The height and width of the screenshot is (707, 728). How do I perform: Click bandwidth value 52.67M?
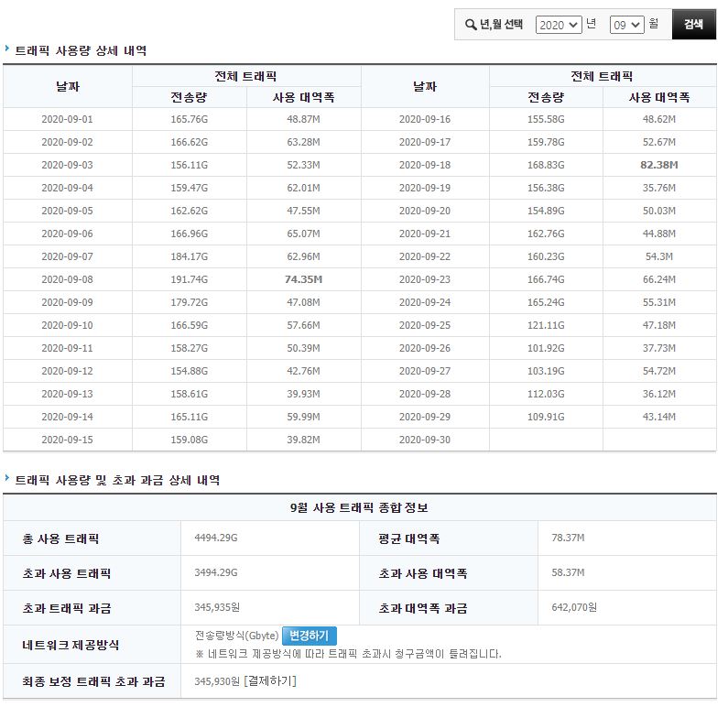[x=659, y=142]
